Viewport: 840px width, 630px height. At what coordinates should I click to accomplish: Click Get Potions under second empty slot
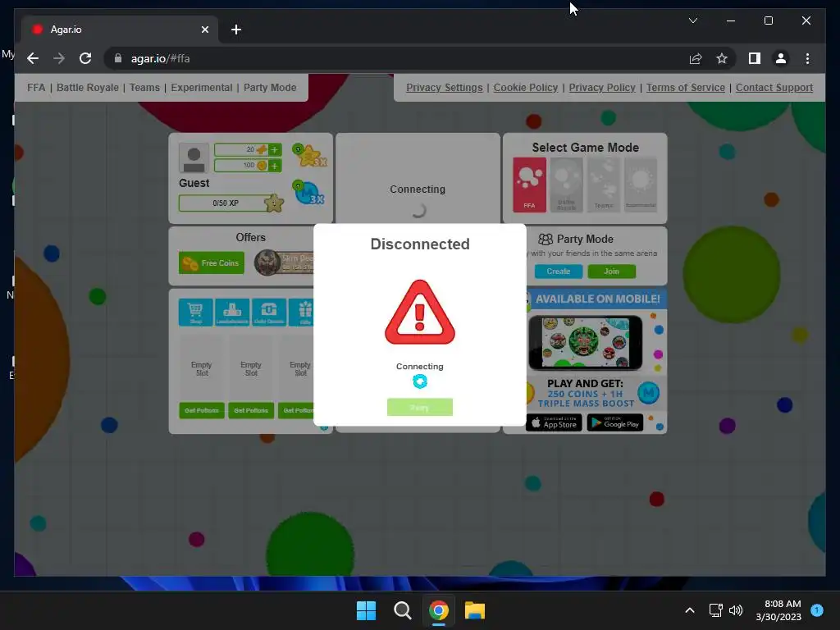coord(251,410)
